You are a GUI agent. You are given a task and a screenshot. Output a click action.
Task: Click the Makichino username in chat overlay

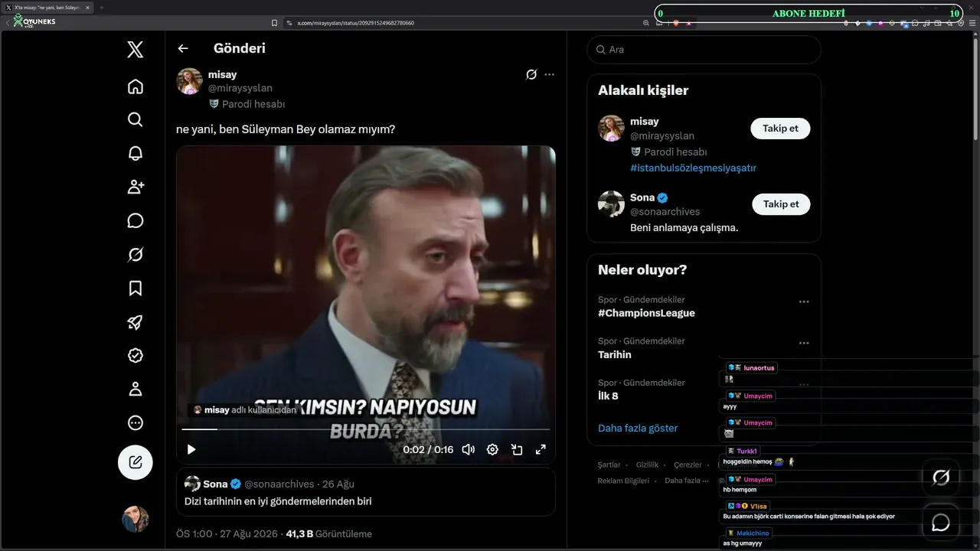pos(753,533)
